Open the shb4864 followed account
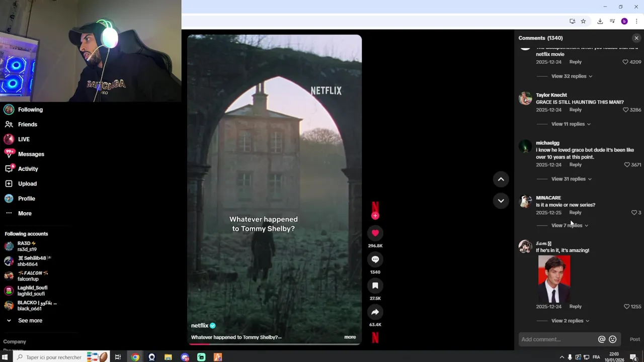The width and height of the screenshot is (644, 362). click(x=28, y=261)
